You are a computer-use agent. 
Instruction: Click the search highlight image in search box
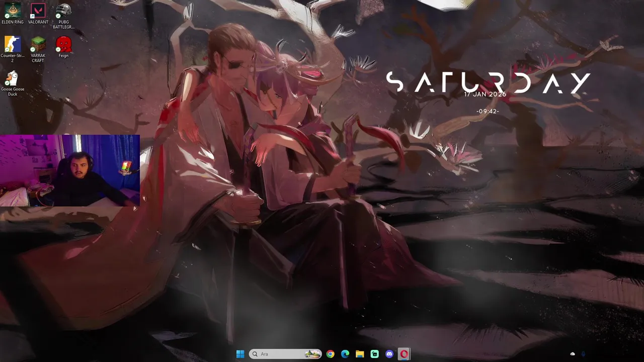(312, 354)
